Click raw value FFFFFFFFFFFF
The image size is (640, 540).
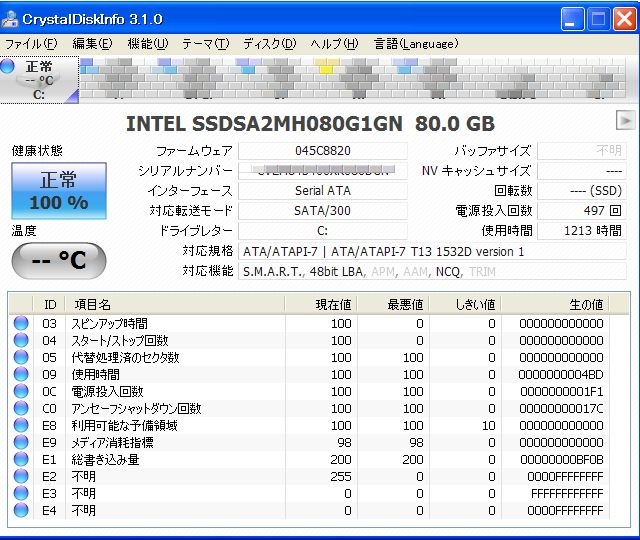click(x=567, y=494)
